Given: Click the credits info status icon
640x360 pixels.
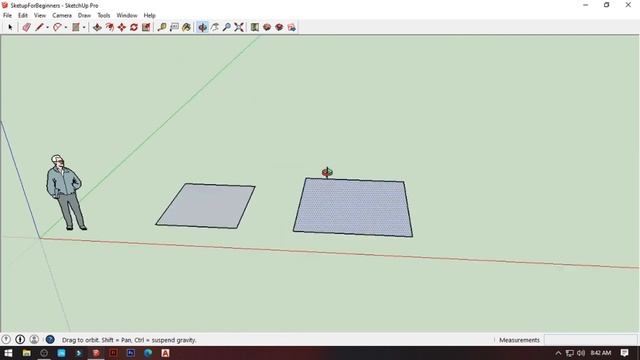Looking at the screenshot, I should 20,339.
